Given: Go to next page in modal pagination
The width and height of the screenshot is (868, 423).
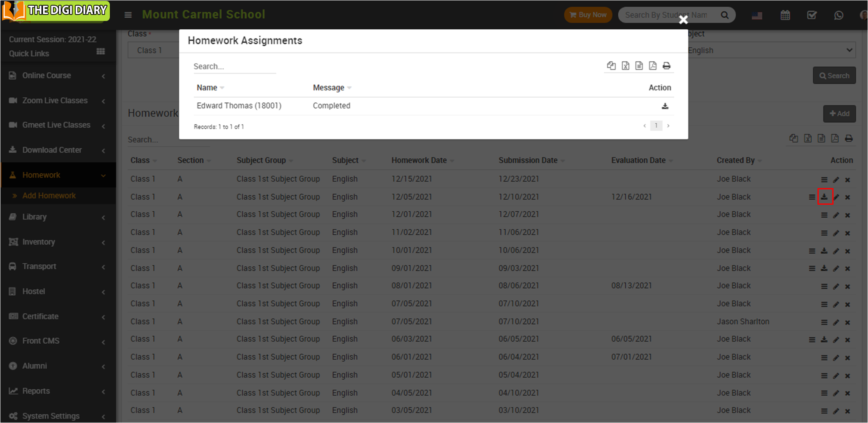Looking at the screenshot, I should tap(668, 126).
